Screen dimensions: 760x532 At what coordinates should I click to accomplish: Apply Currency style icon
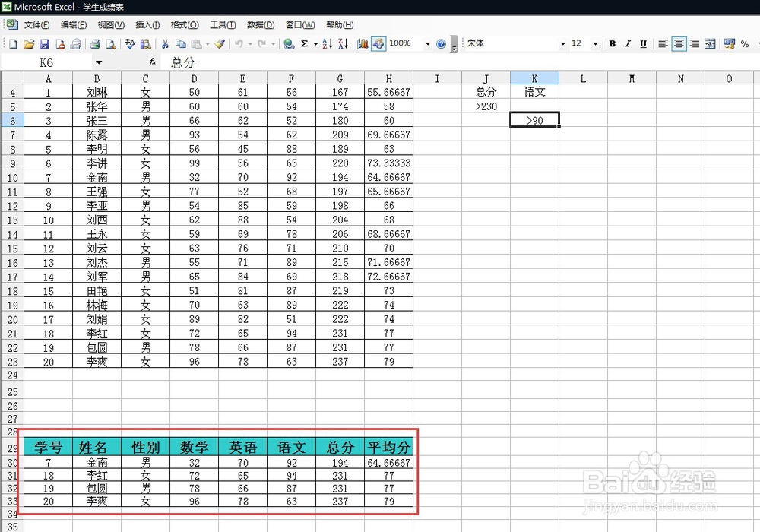click(x=730, y=44)
